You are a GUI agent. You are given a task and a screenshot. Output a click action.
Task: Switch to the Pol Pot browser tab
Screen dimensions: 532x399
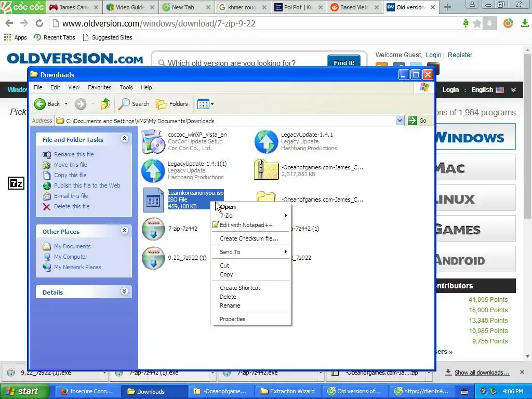pyautogui.click(x=298, y=7)
